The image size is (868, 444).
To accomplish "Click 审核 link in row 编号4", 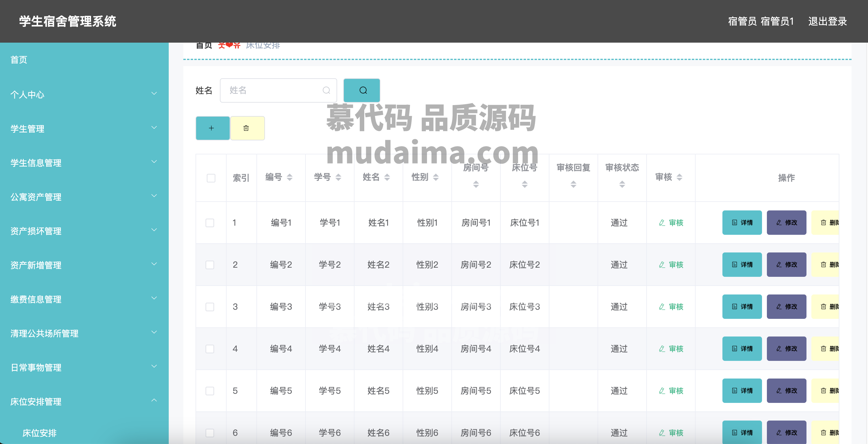I will (671, 349).
